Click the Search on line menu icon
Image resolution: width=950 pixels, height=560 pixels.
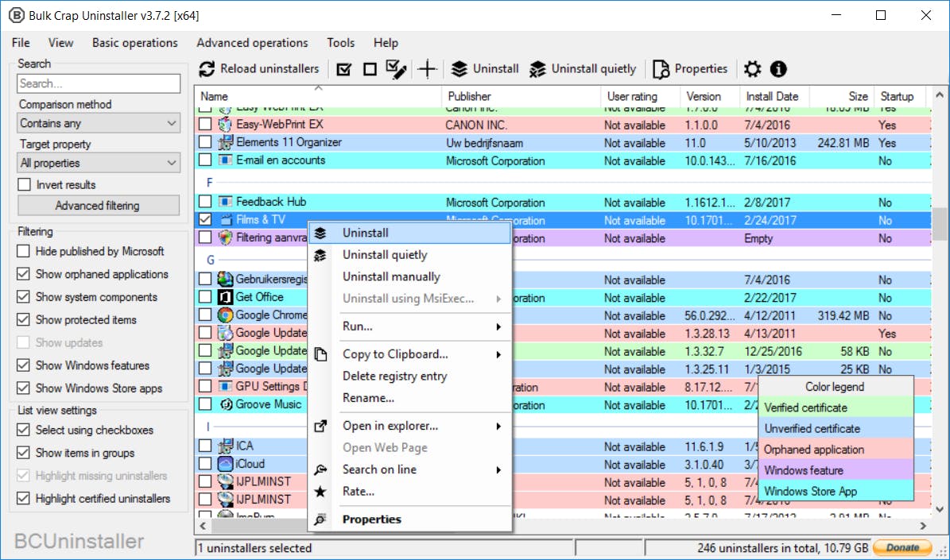click(320, 469)
